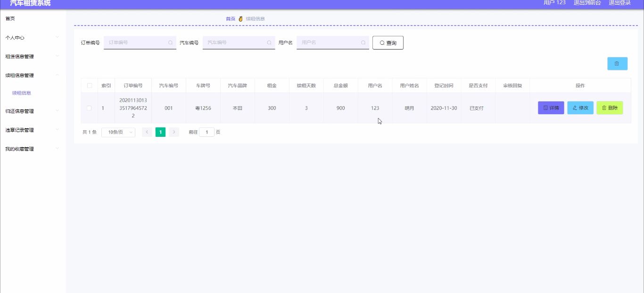Image resolution: width=644 pixels, height=293 pixels.
Task: Expand 我的收藏管理 sidebar menu
Action: (33, 149)
